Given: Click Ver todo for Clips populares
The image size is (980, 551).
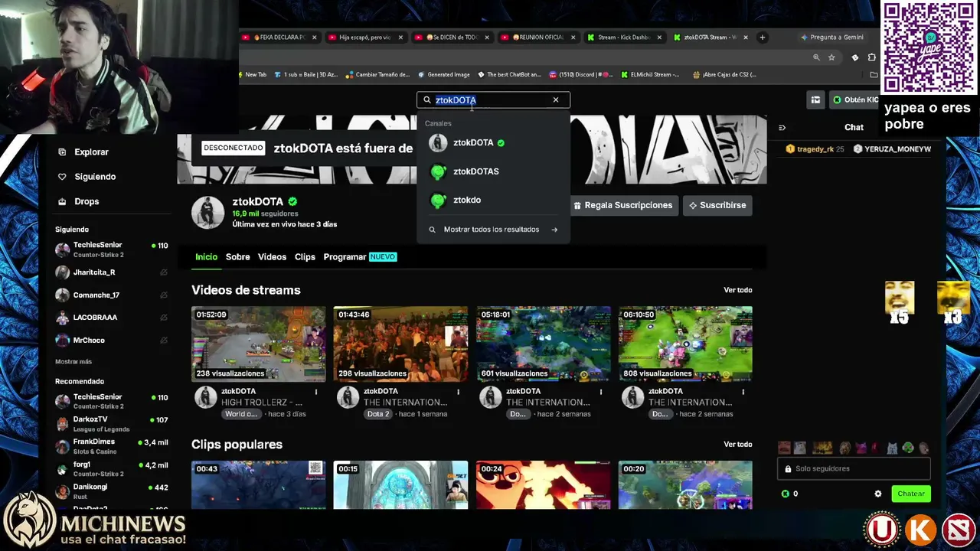Looking at the screenshot, I should pyautogui.click(x=738, y=445).
